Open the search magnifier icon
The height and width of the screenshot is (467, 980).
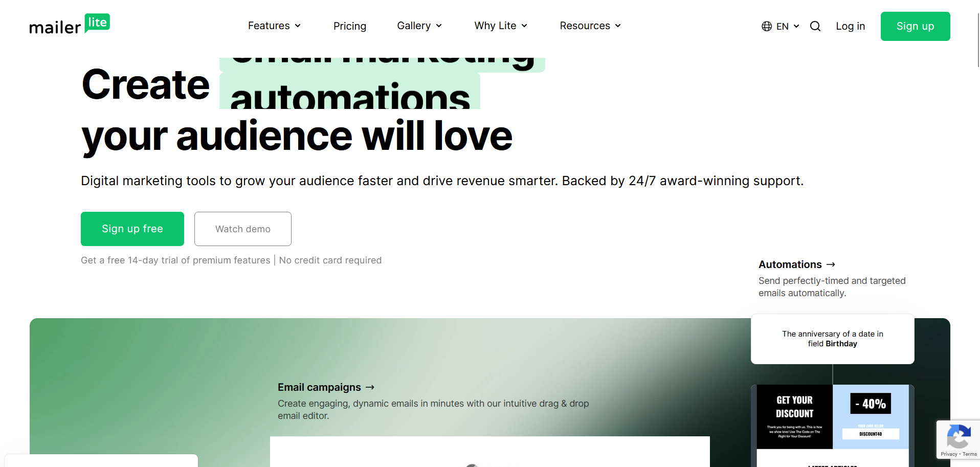[x=815, y=26]
